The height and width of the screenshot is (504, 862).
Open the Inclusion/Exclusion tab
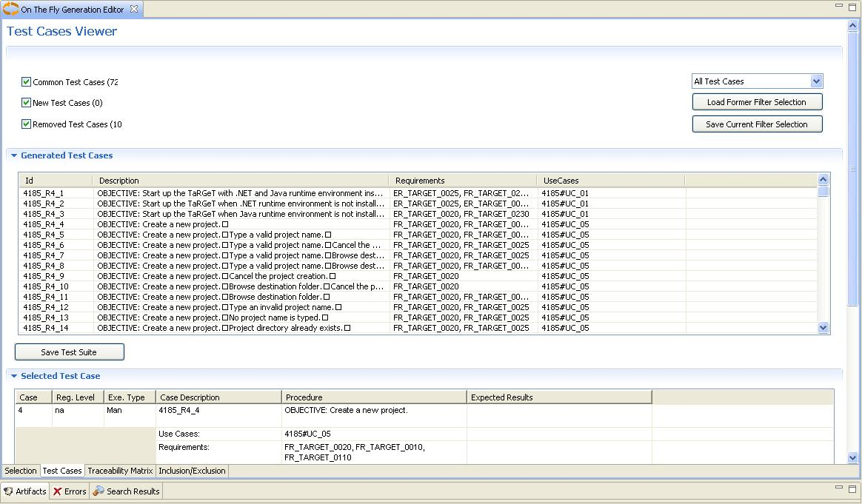[192, 471]
